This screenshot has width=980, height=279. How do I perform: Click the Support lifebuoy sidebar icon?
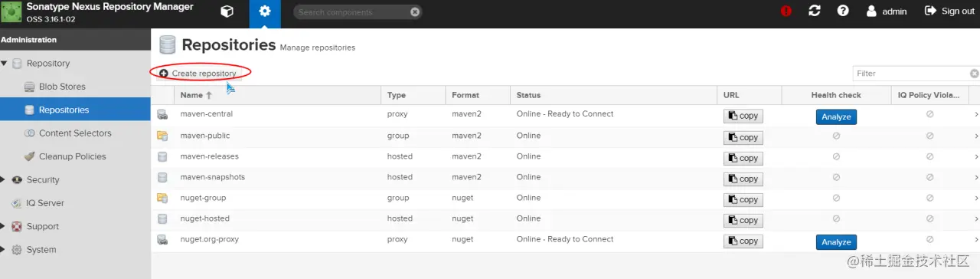point(17,227)
